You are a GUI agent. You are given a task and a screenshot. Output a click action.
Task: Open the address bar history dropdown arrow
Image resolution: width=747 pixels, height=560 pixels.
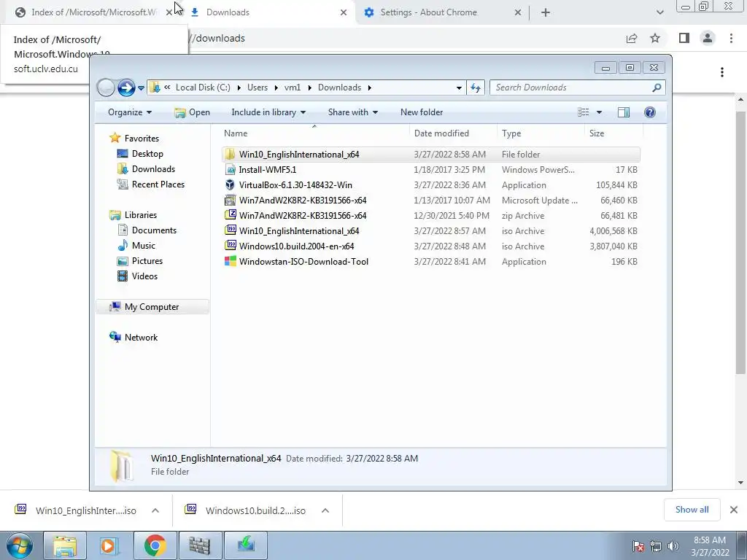coord(459,87)
